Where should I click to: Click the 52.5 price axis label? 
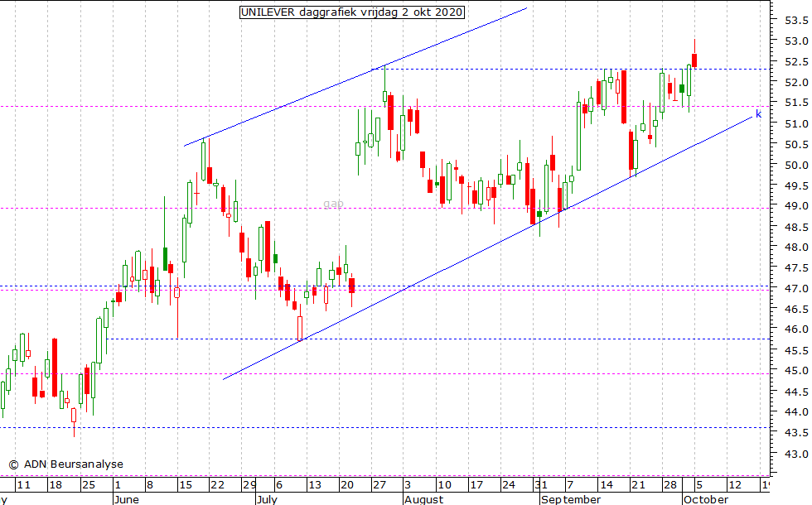pyautogui.click(x=796, y=61)
